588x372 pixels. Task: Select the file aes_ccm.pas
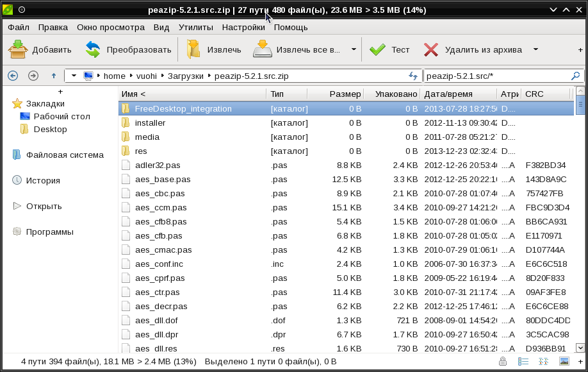tap(346, 208)
